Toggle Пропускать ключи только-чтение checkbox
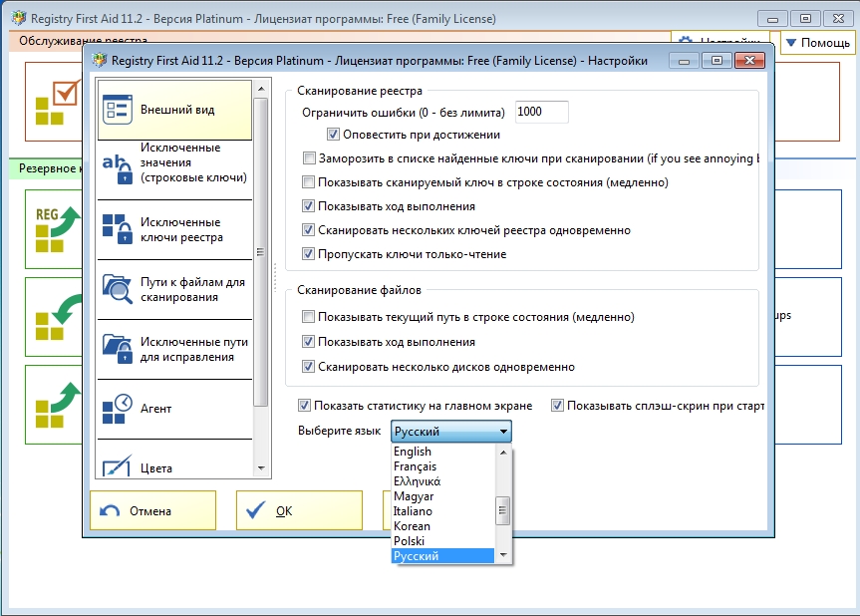860x616 pixels. coord(308,254)
